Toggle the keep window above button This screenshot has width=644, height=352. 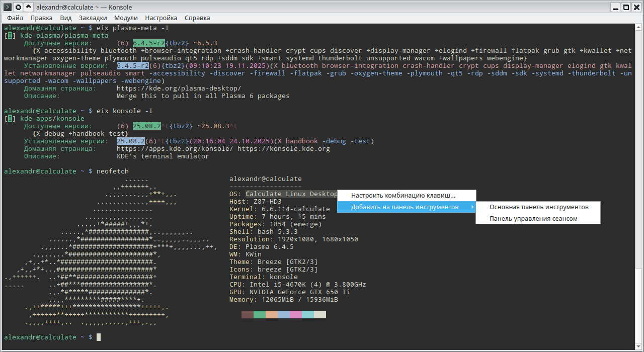[x=29, y=7]
